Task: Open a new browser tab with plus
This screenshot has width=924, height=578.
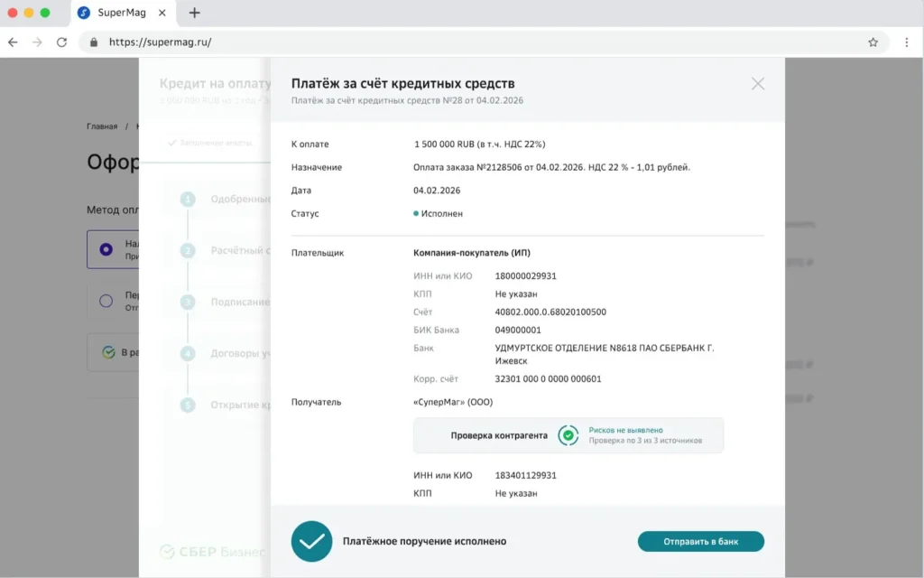Action: click(194, 13)
